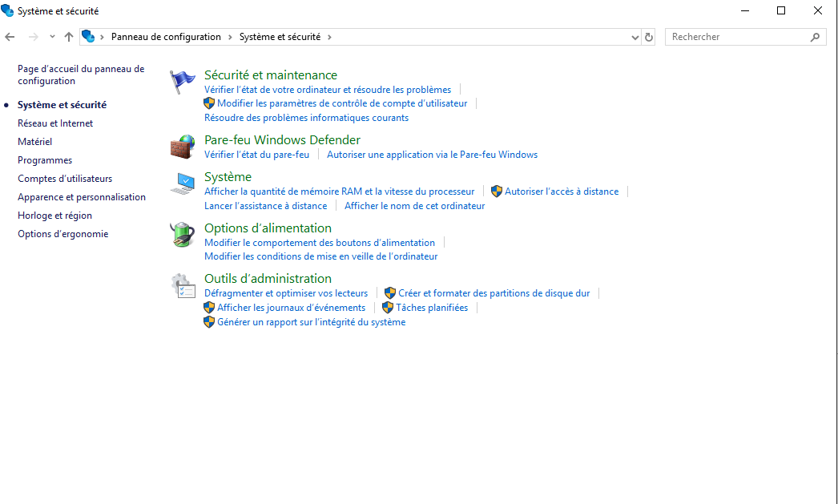Click Vérifier l'état du pare-feu
The image size is (838, 504).
pyautogui.click(x=256, y=155)
